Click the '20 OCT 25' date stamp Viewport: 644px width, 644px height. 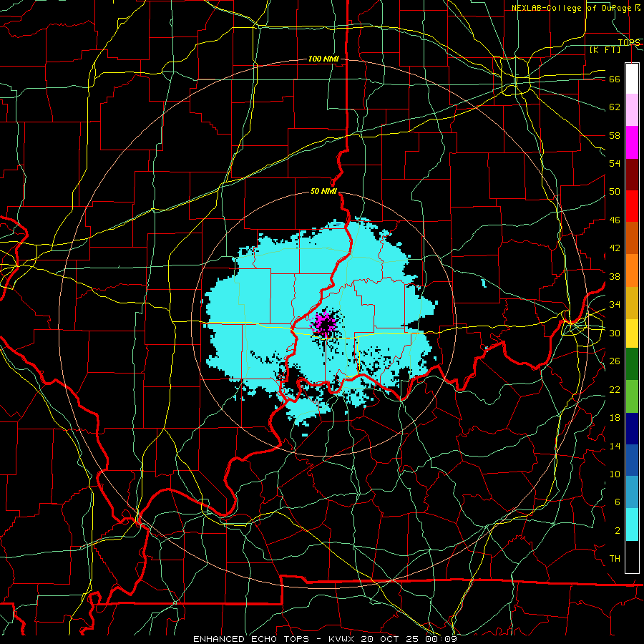tap(389, 639)
